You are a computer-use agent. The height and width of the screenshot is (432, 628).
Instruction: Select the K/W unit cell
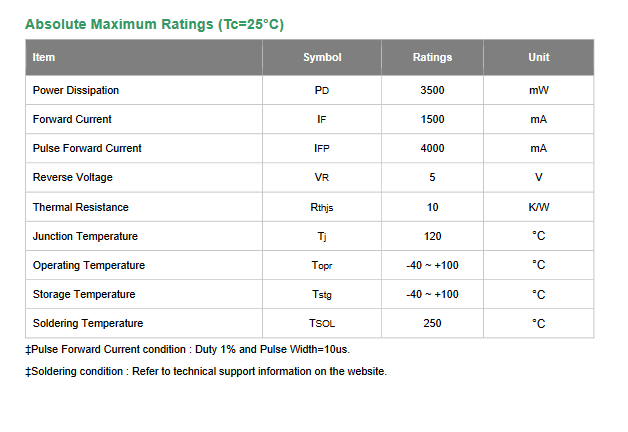pyautogui.click(x=539, y=207)
